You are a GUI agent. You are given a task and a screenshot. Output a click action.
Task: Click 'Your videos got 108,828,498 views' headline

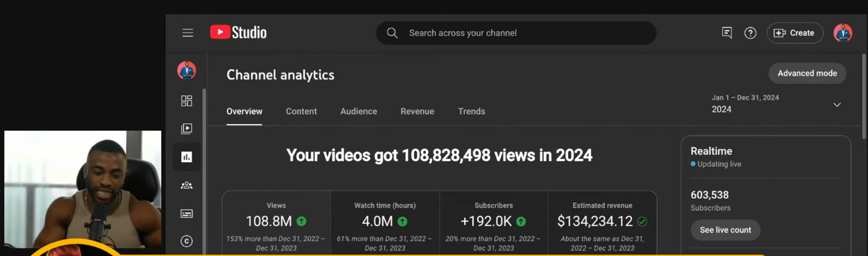coord(439,155)
